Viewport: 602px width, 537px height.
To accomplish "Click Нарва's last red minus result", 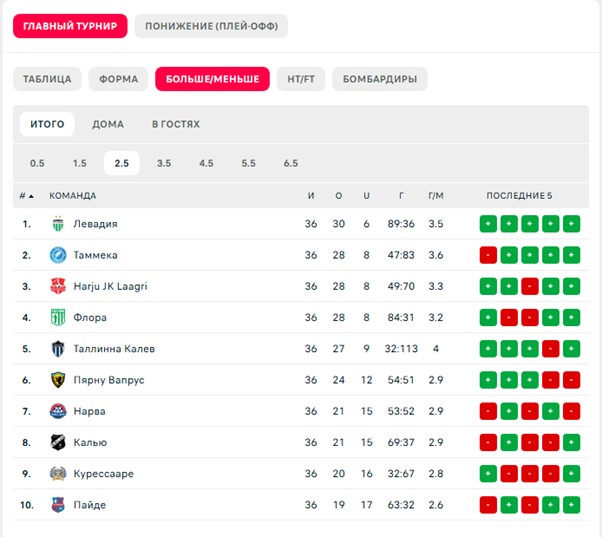I will pos(571,411).
